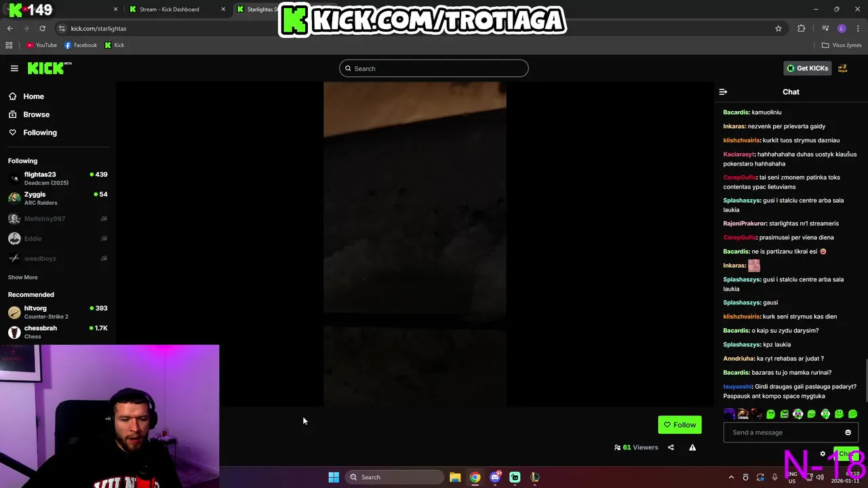Viewport: 868px width, 488px height.
Task: Open volume control in system tray
Action: pos(820,477)
